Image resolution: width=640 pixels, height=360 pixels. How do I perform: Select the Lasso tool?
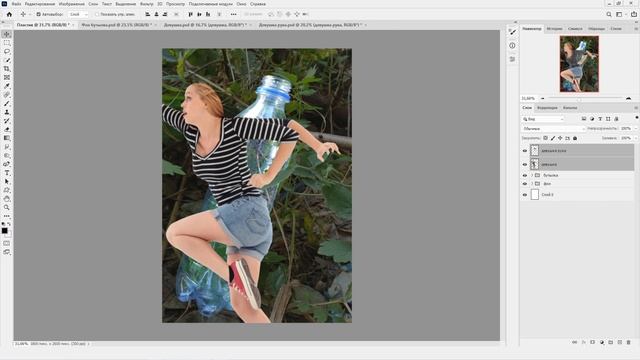click(x=7, y=51)
